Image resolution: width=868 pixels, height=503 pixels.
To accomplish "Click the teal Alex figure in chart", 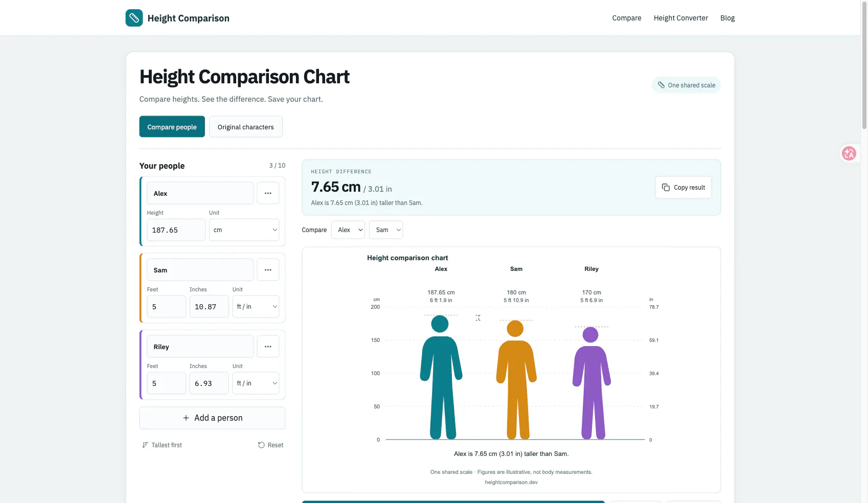I will pos(441,377).
